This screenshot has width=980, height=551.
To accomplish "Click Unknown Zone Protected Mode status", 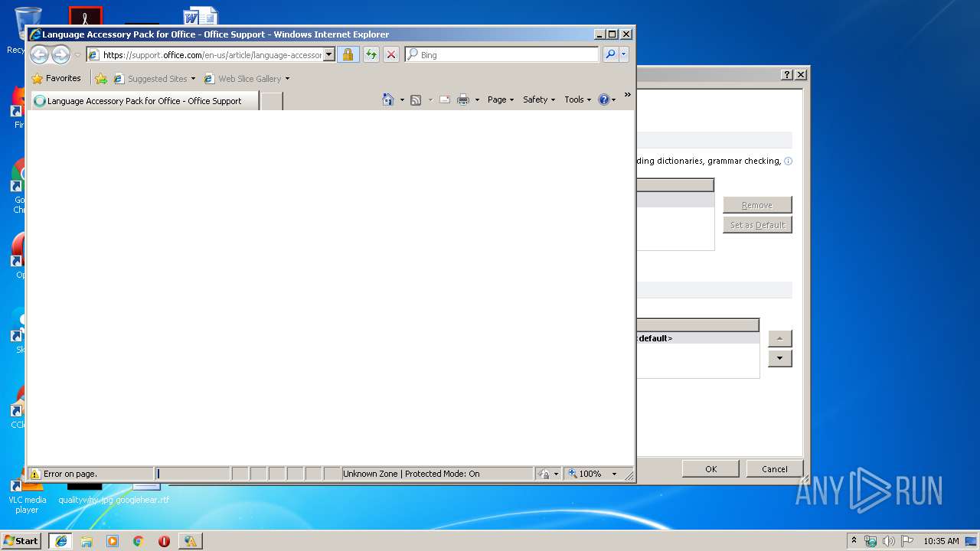I will coord(436,474).
